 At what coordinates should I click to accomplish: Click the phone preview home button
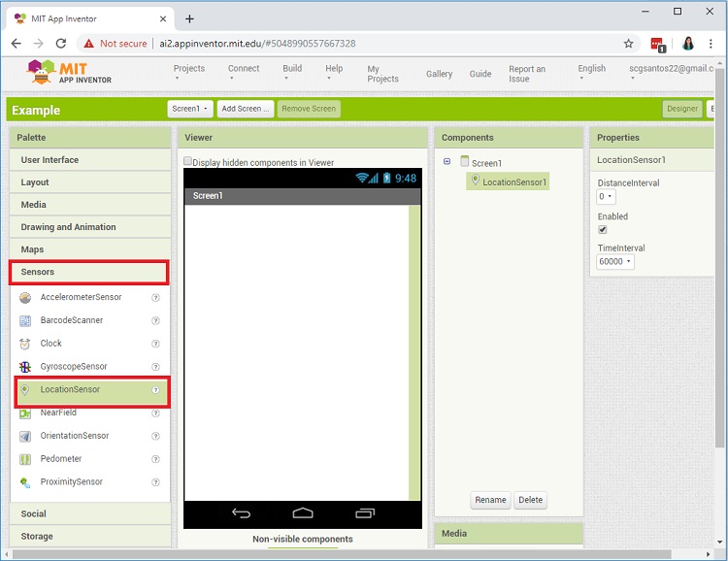[303, 512]
